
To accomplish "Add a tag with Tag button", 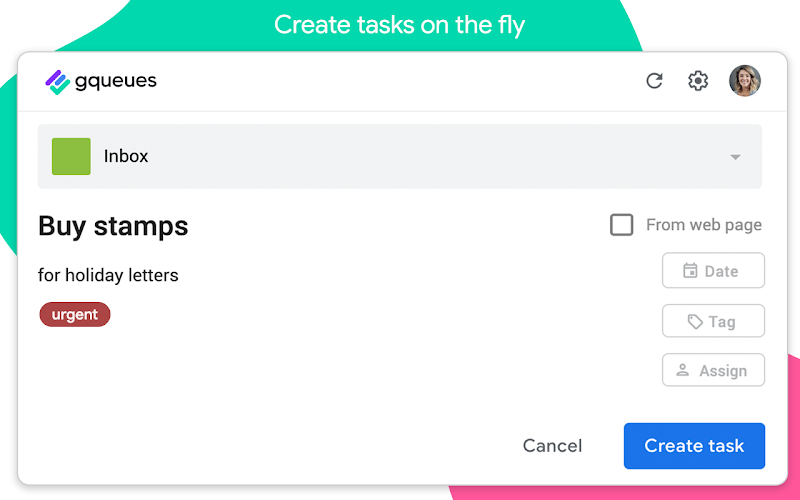I will pyautogui.click(x=713, y=321).
